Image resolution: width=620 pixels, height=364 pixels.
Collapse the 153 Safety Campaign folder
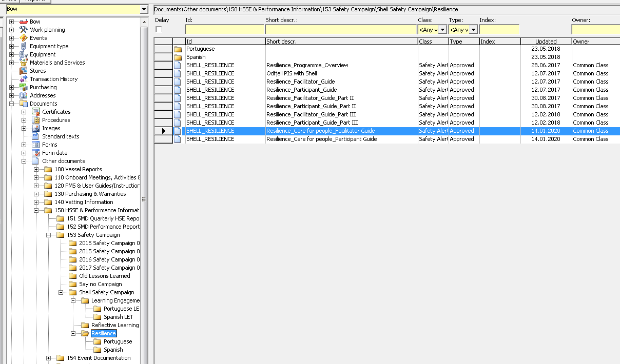pyautogui.click(x=49, y=235)
